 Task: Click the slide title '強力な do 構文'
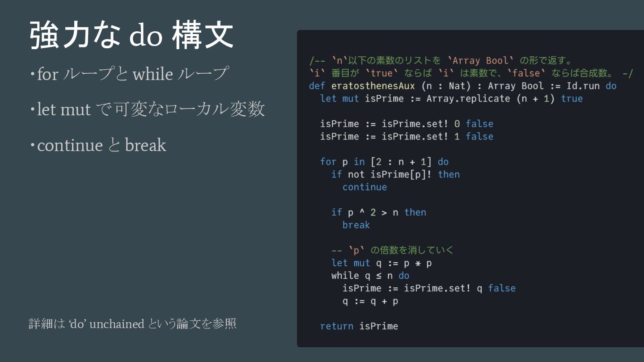(x=131, y=36)
